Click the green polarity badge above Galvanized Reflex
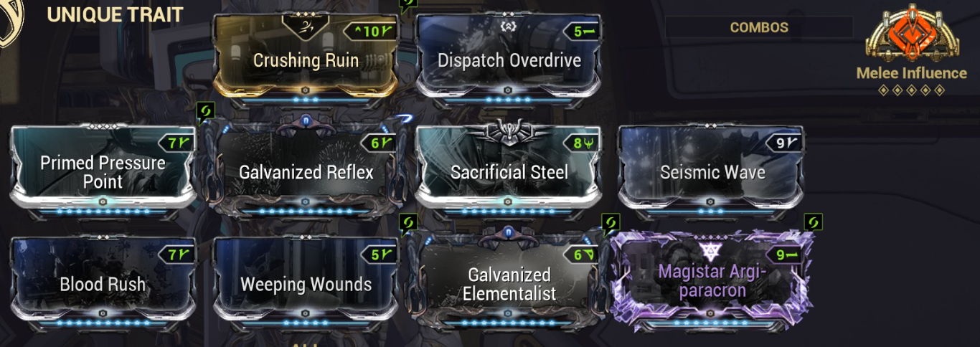This screenshot has width=980, height=347. tap(206, 112)
